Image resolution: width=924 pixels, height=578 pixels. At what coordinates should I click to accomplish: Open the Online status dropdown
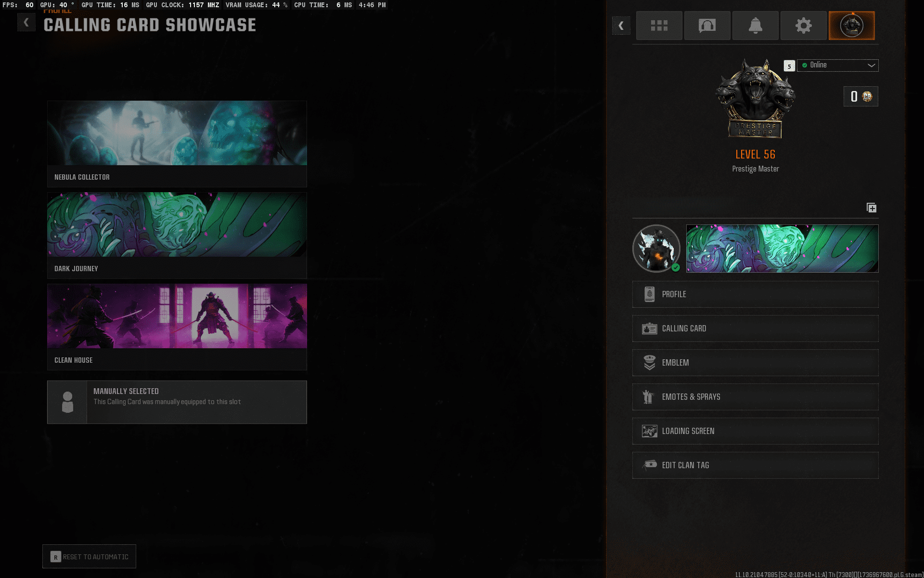click(x=837, y=66)
